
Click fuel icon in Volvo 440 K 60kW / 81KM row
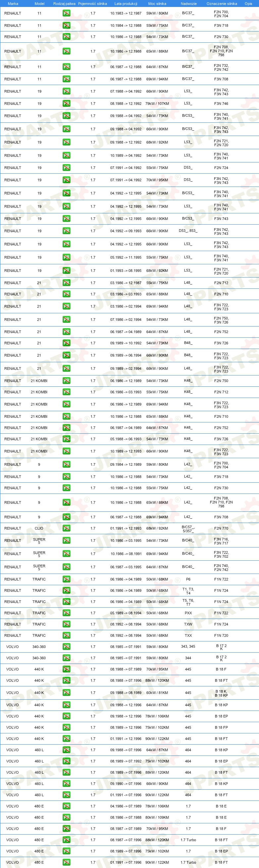[67, 692]
